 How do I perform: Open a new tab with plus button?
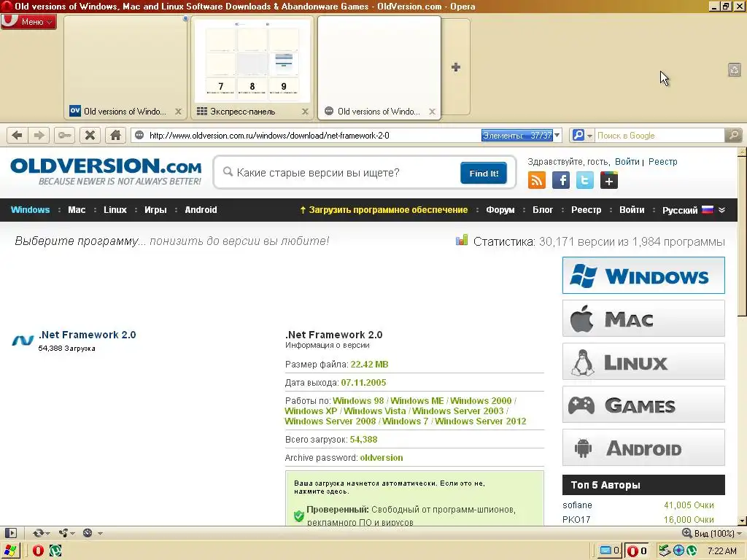[456, 67]
